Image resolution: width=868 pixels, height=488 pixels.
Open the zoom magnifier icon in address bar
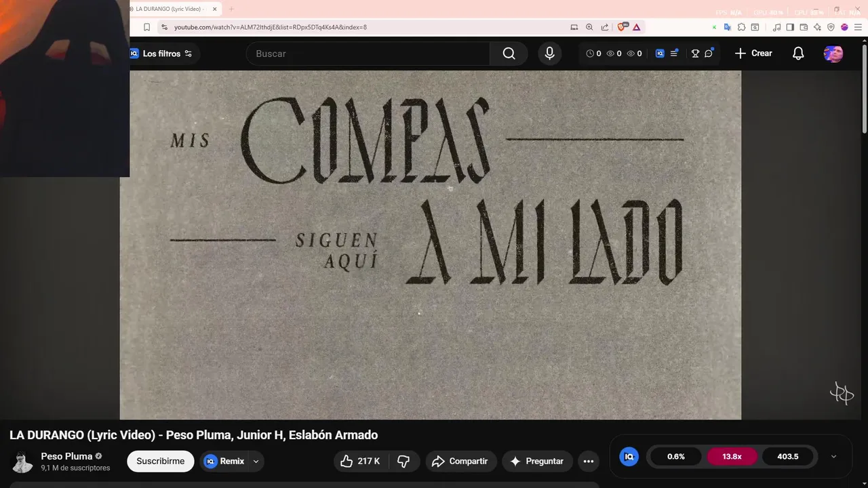tap(589, 27)
